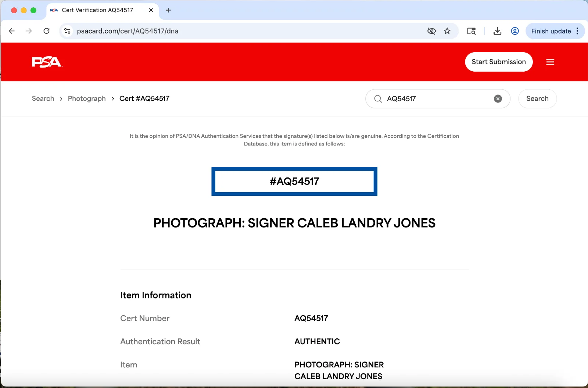Click the Authentication Result label
Viewport: 588px width, 388px height.
point(160,342)
